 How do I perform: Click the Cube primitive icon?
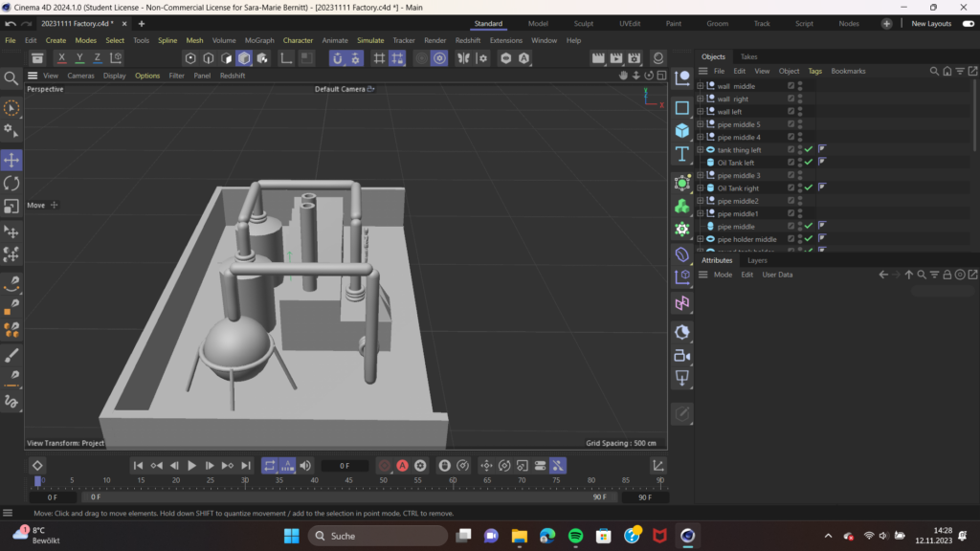pyautogui.click(x=682, y=131)
